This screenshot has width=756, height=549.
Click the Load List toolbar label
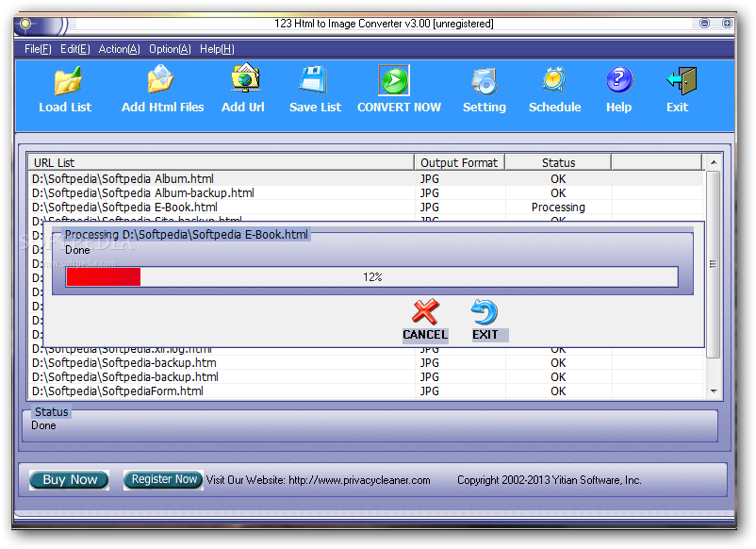pos(65,108)
